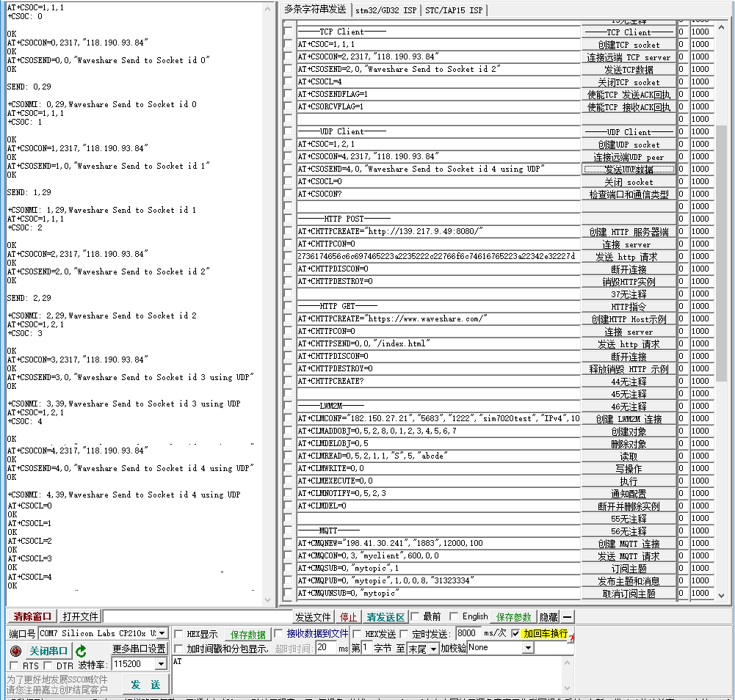This screenshot has height=700, width=735.
Task: Click the 发送 send button
Action: 146,685
